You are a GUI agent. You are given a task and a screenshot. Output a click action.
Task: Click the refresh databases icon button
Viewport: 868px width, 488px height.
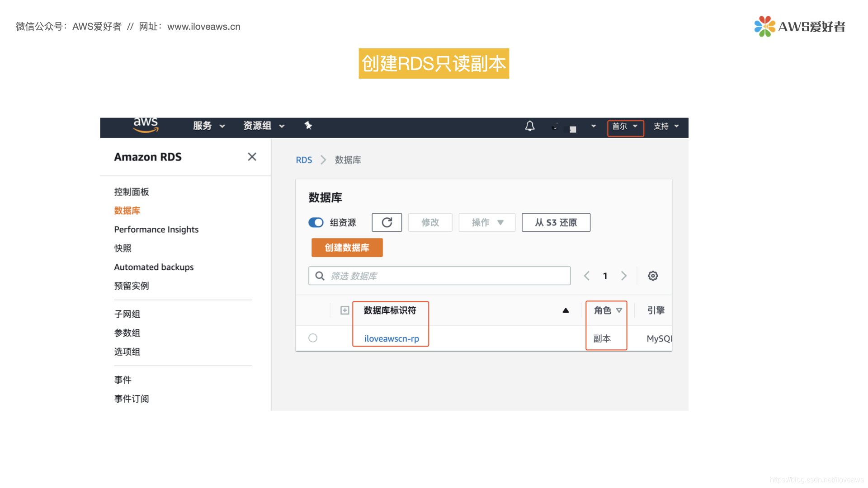coord(387,222)
